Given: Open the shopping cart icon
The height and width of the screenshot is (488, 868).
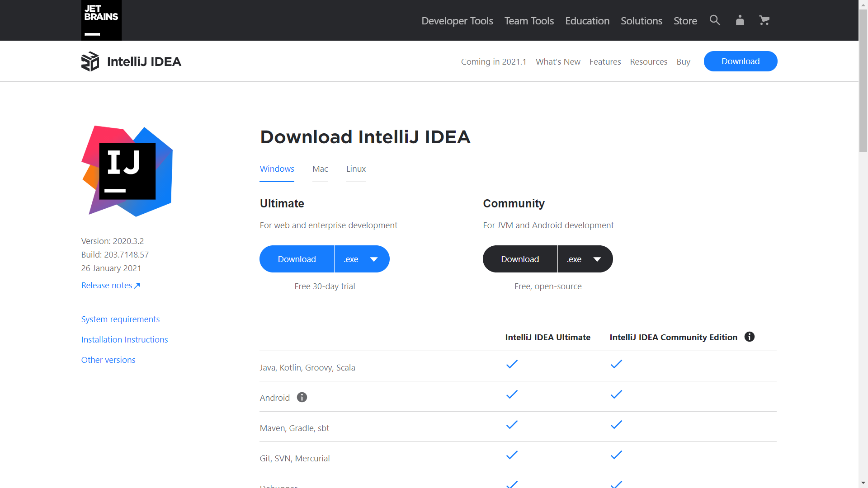Looking at the screenshot, I should click(764, 20).
